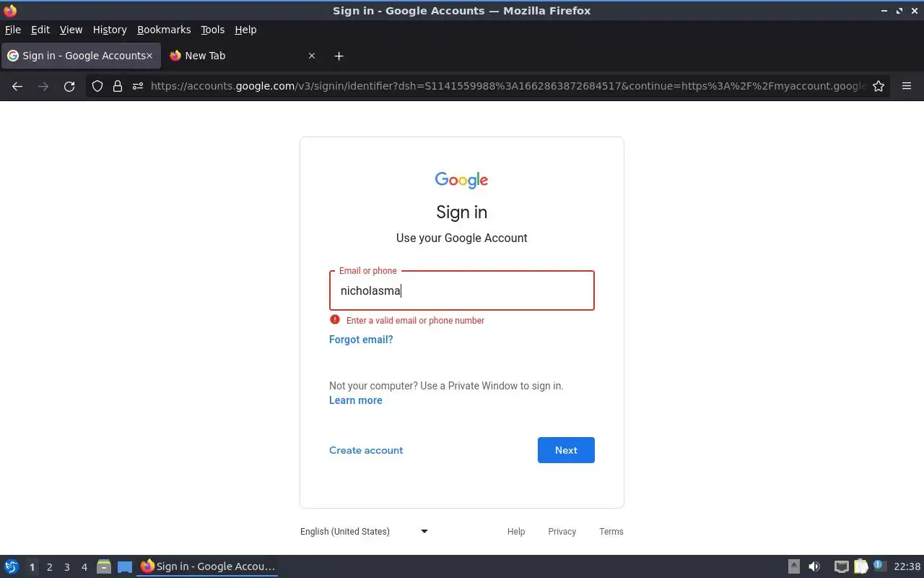Image resolution: width=924 pixels, height=578 pixels.
Task: Open the site permissions icon in address bar
Action: (138, 86)
